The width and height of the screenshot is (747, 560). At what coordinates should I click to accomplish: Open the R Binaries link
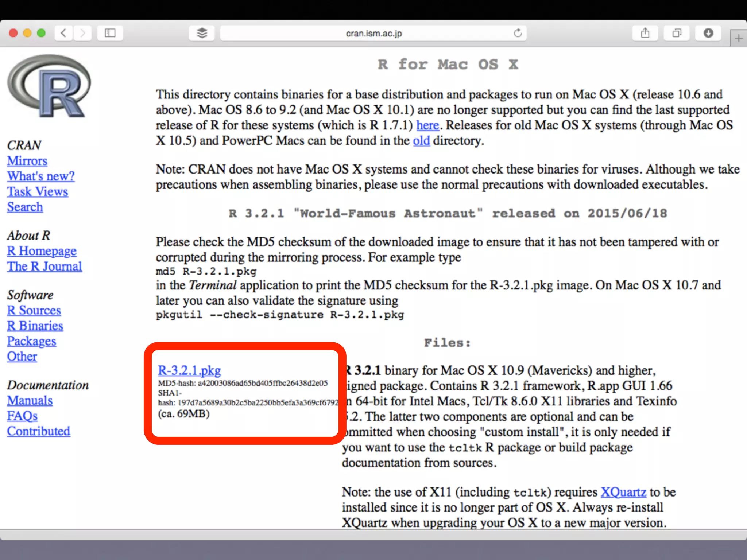pyautogui.click(x=35, y=326)
